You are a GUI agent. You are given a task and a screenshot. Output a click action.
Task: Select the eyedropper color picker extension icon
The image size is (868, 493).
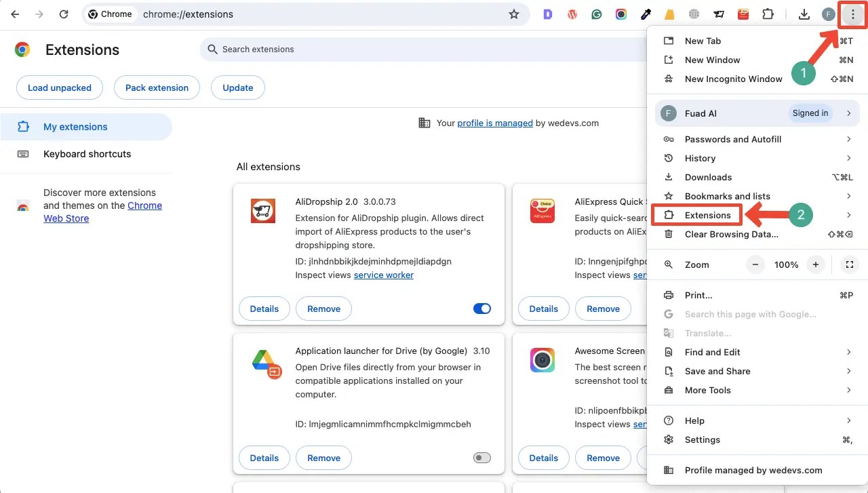(645, 14)
